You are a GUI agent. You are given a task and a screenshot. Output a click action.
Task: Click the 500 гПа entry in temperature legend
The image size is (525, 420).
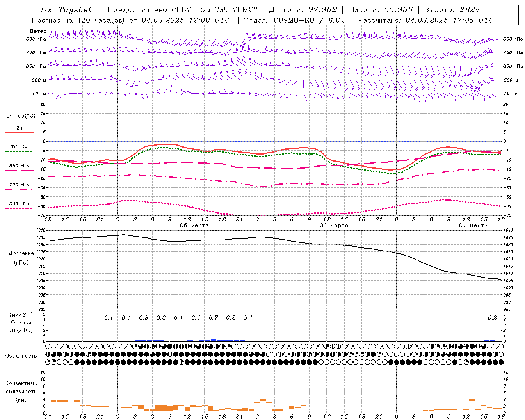coord(19,204)
